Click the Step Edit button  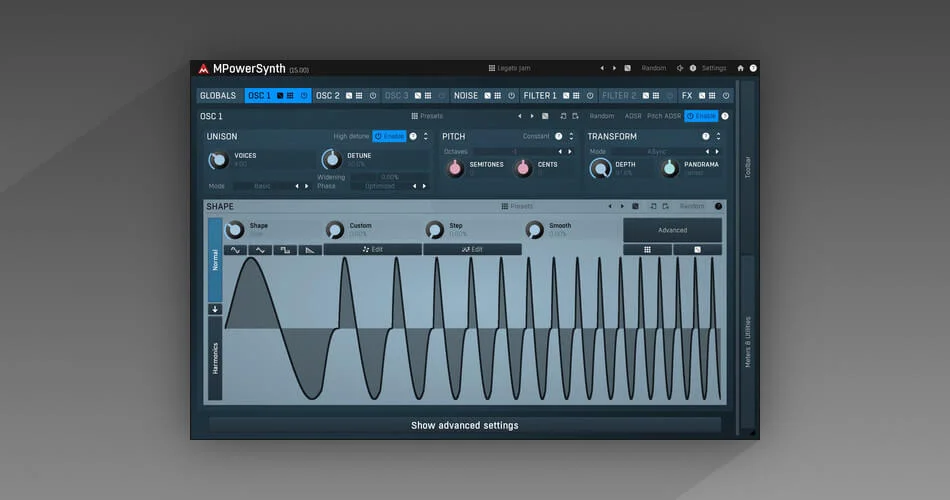(x=473, y=250)
